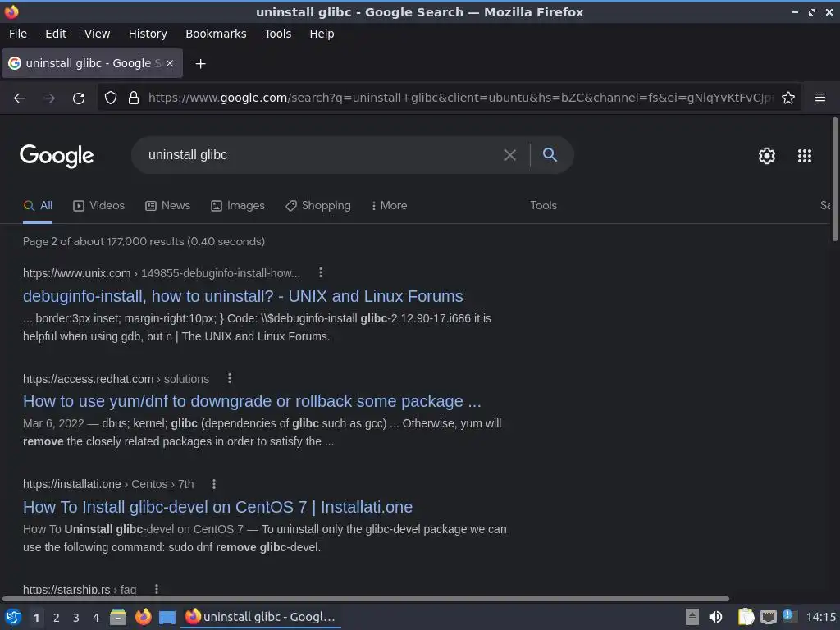This screenshot has height=630, width=840.
Task: Open the taskbar start menu
Action: pos(12,617)
